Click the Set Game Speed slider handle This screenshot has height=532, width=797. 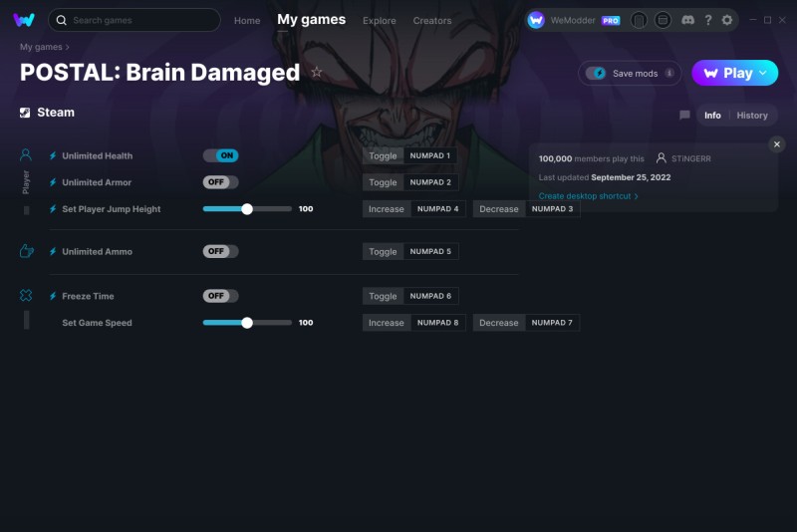pyautogui.click(x=247, y=323)
